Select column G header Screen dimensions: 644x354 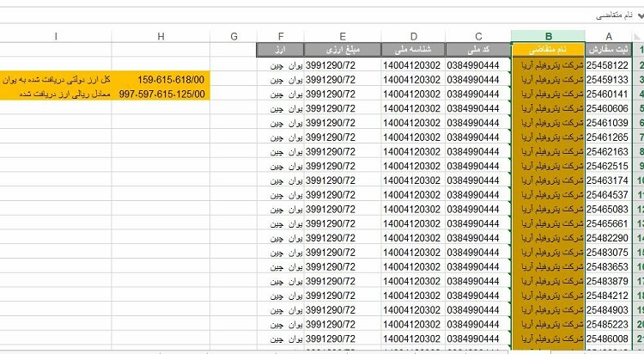click(x=233, y=35)
